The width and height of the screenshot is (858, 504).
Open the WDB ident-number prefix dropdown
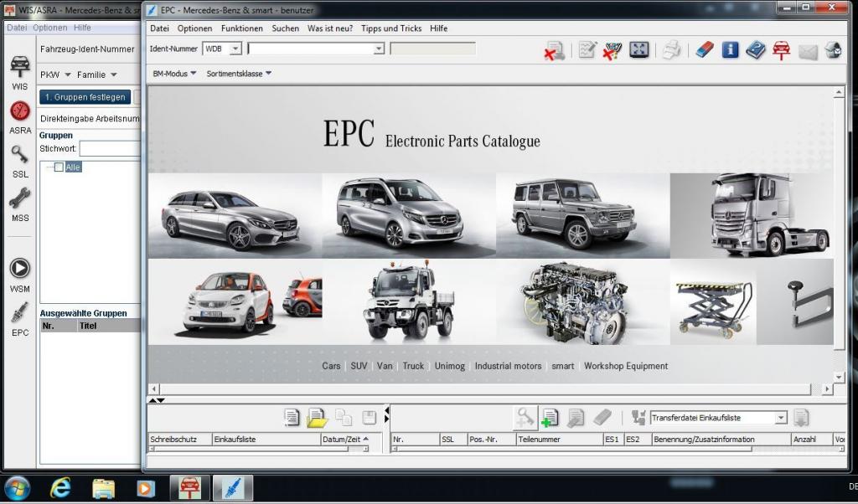click(235, 49)
